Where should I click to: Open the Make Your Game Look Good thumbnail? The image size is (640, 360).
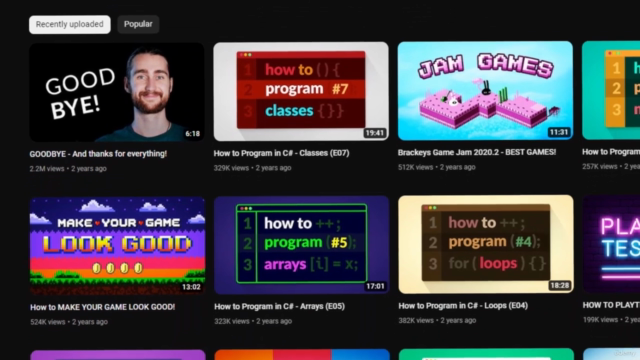118,246
